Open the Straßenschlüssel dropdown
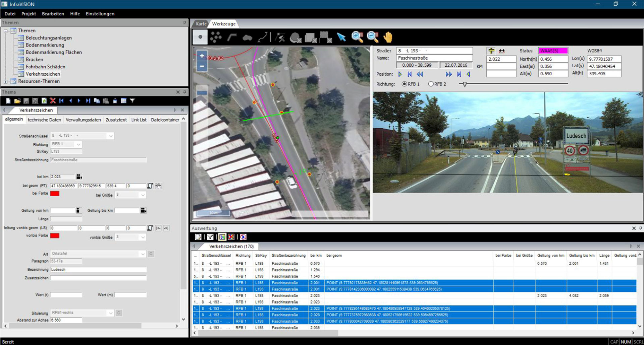This screenshot has height=345, width=644. (110, 136)
